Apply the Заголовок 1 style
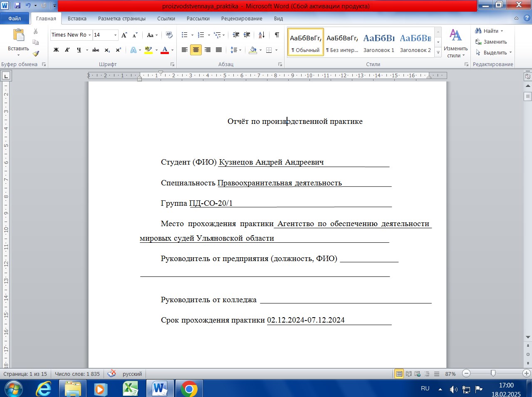532x397 pixels. pos(379,42)
